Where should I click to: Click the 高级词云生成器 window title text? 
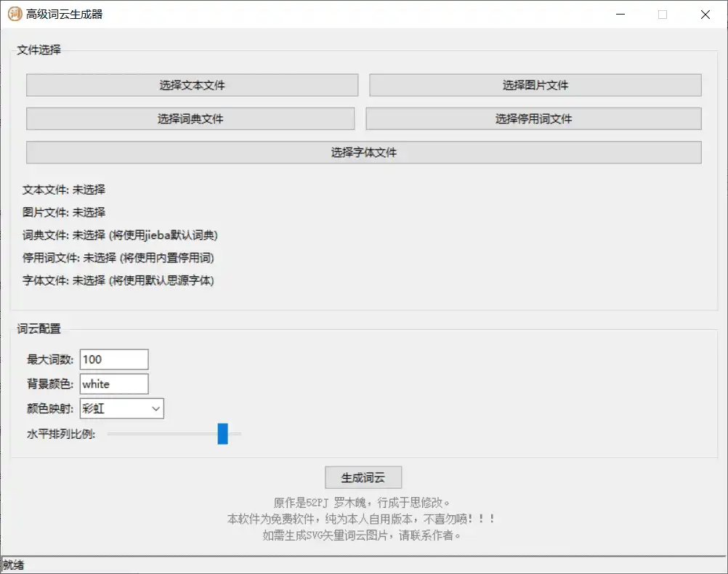[x=64, y=15]
